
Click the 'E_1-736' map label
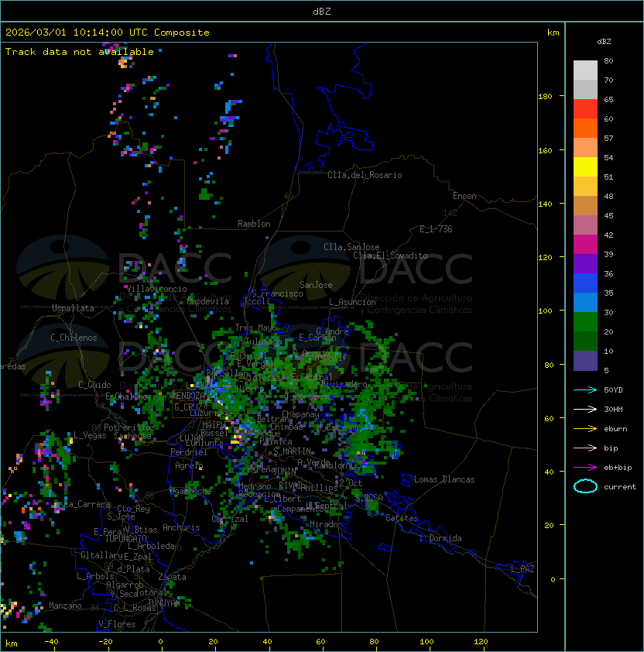tap(436, 229)
